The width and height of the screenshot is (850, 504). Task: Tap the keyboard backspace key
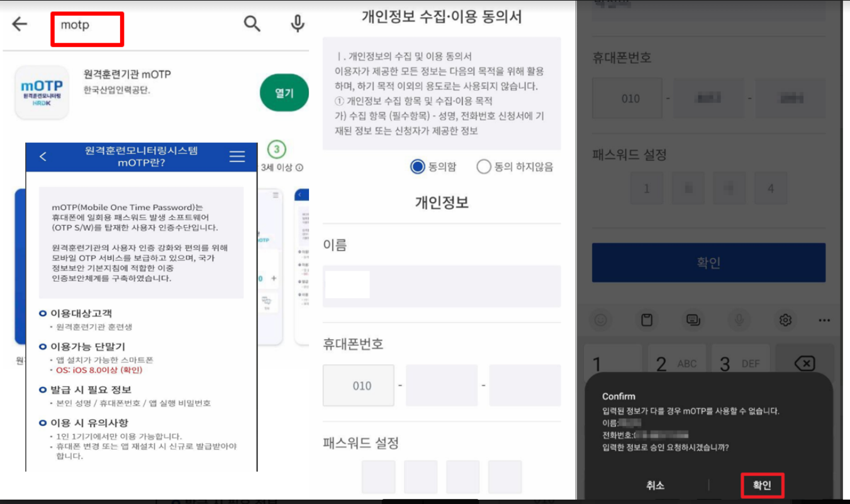(x=804, y=364)
